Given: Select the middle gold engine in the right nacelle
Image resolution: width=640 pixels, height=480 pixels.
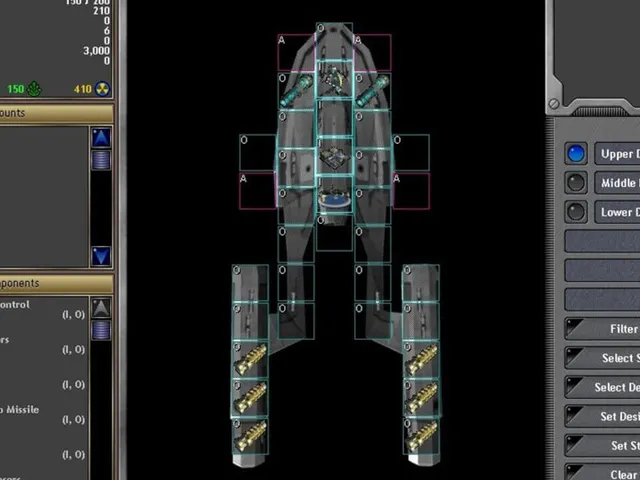Looking at the screenshot, I should click(422, 398).
